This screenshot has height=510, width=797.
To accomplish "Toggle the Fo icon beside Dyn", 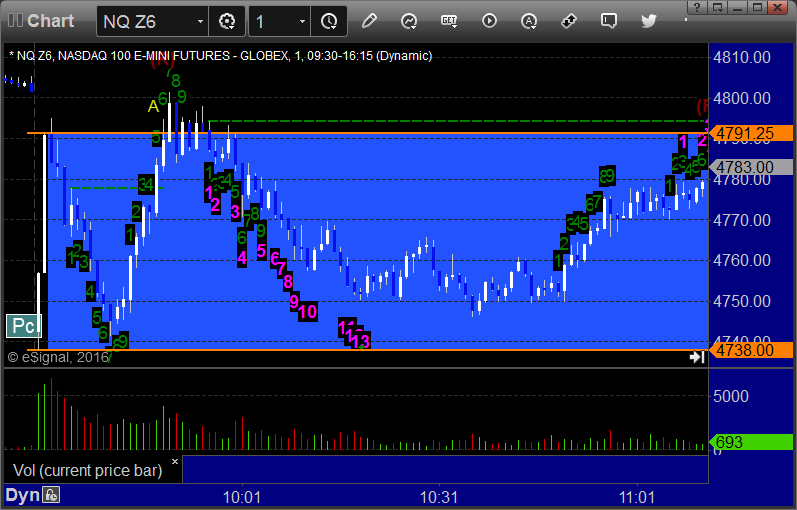I will pos(51,495).
